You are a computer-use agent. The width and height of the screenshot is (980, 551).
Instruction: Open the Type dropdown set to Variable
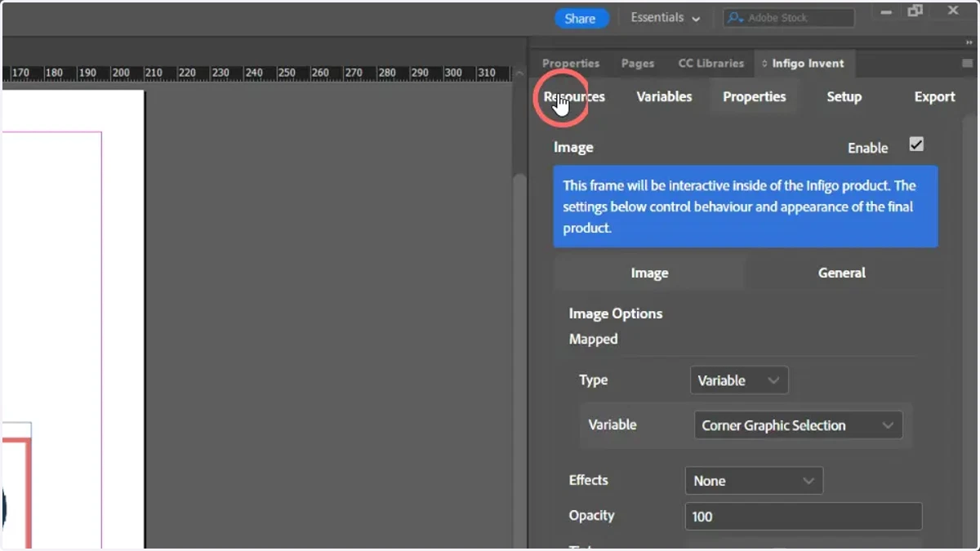click(x=739, y=380)
